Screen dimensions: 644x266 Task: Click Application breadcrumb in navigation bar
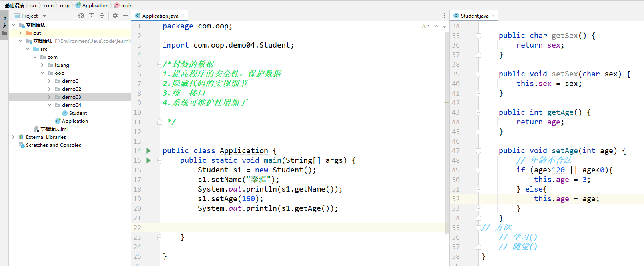[x=92, y=5]
